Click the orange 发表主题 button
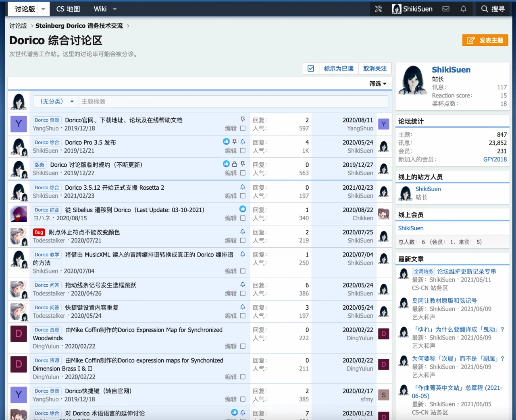This screenshot has height=420, width=516. point(485,40)
